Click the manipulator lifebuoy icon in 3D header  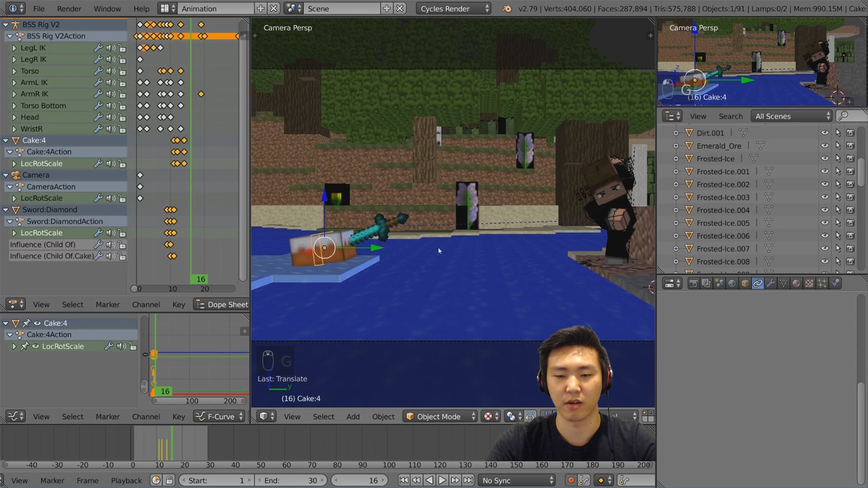[488, 417]
